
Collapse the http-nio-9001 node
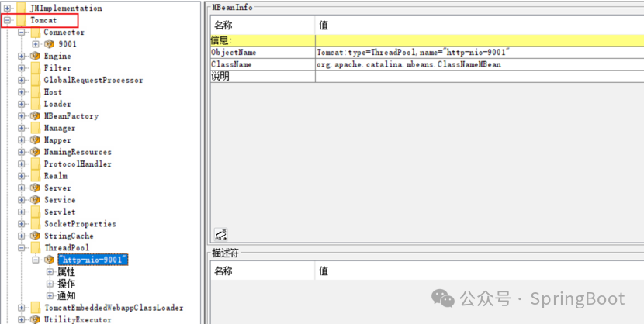(36, 260)
